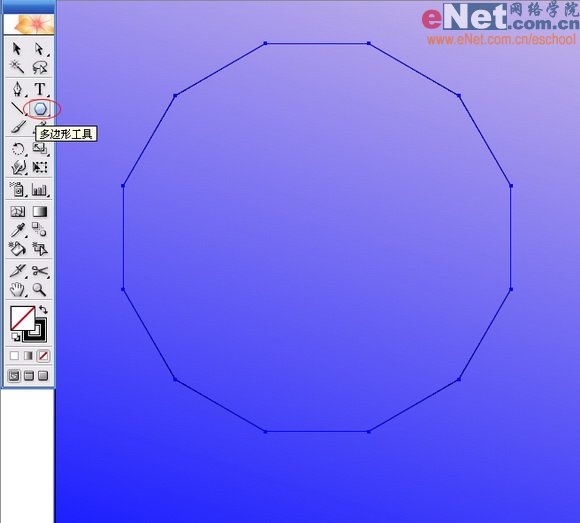Activate the Hand tool

[17, 289]
